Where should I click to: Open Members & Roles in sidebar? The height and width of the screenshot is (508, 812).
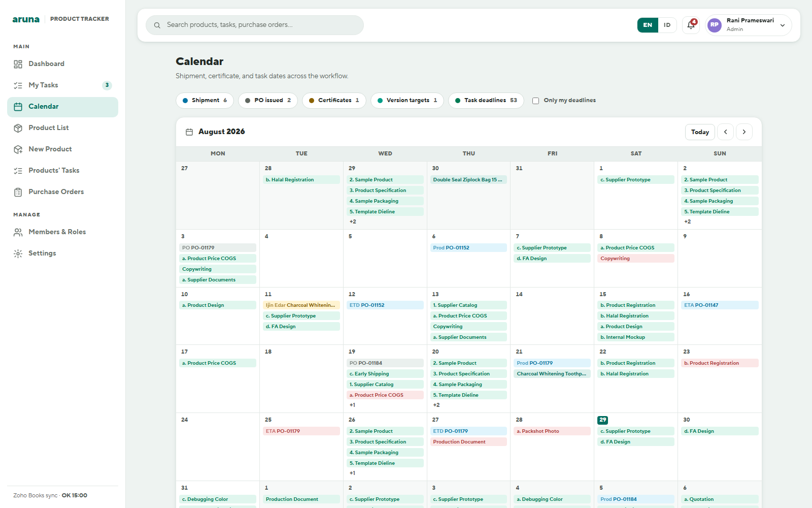[x=62, y=232]
